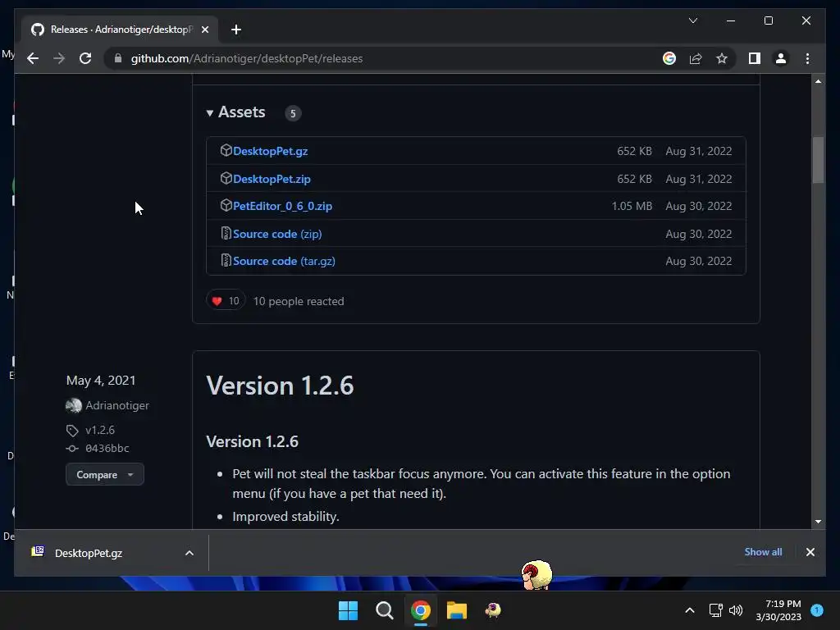Open downloaded DesktopPet.gz in download bar

click(89, 553)
